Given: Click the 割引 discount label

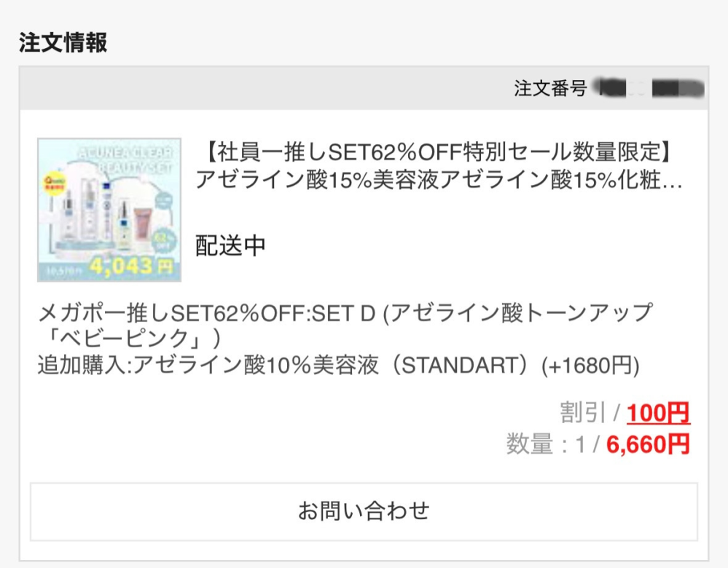Looking at the screenshot, I should pos(582,413).
